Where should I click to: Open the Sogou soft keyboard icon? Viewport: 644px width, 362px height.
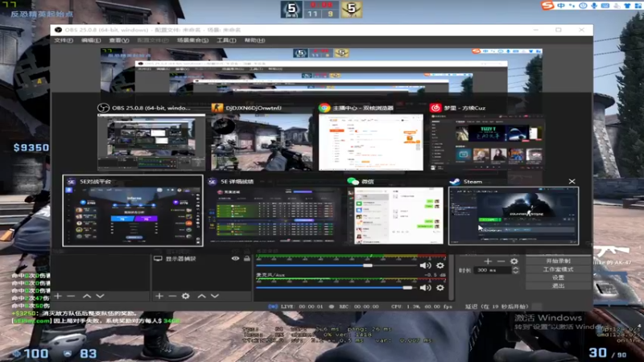(x=605, y=6)
